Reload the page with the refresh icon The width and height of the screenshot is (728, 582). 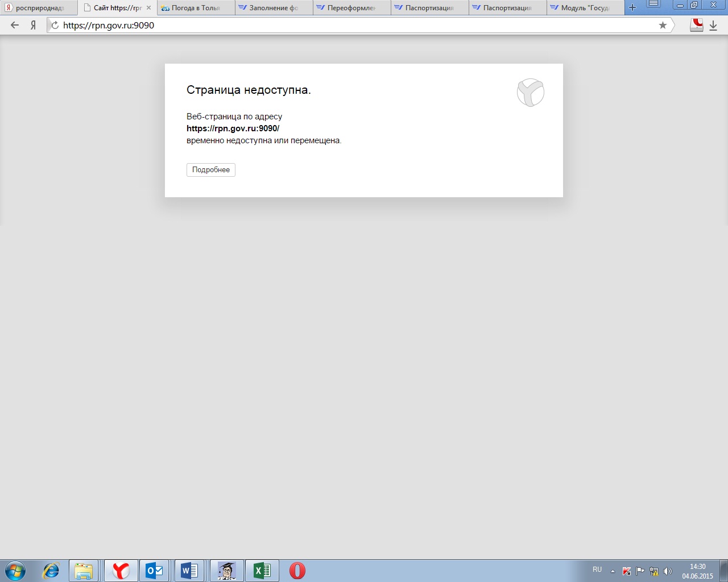(55, 25)
